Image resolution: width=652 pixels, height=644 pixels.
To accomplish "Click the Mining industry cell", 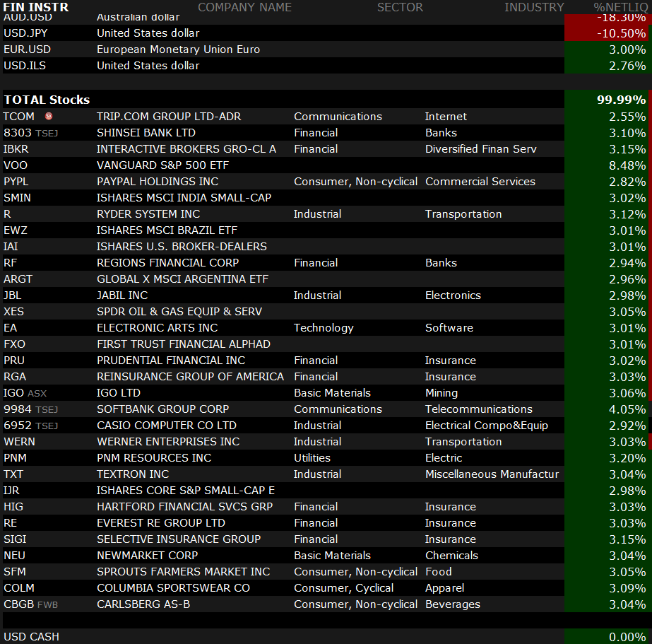I will 441,392.
